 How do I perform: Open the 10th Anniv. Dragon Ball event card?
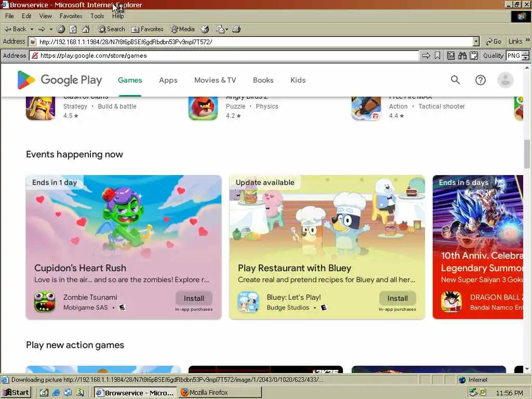pos(478,247)
